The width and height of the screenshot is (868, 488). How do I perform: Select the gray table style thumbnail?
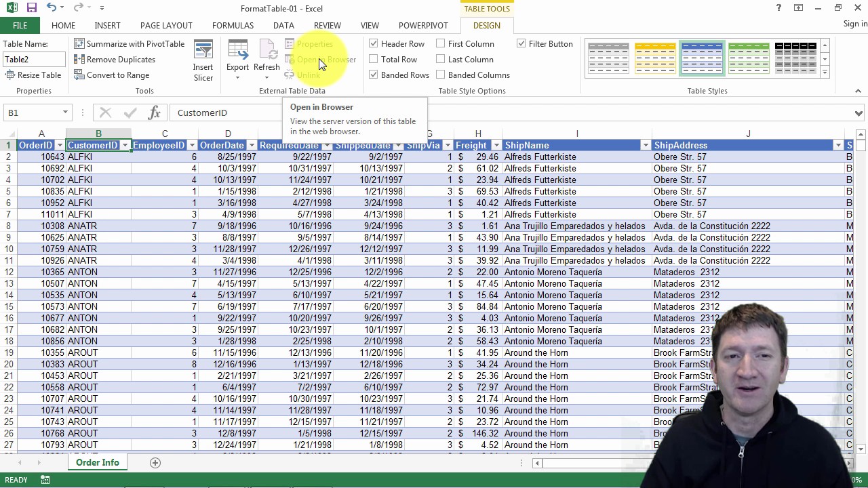point(608,58)
